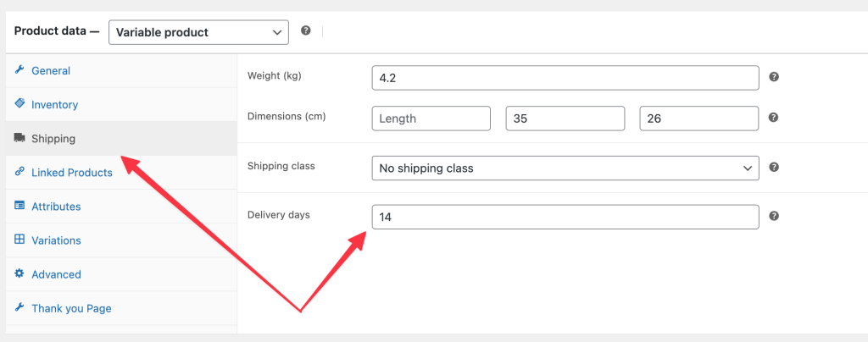Click the Variations grid icon
The image size is (868, 342).
click(19, 240)
